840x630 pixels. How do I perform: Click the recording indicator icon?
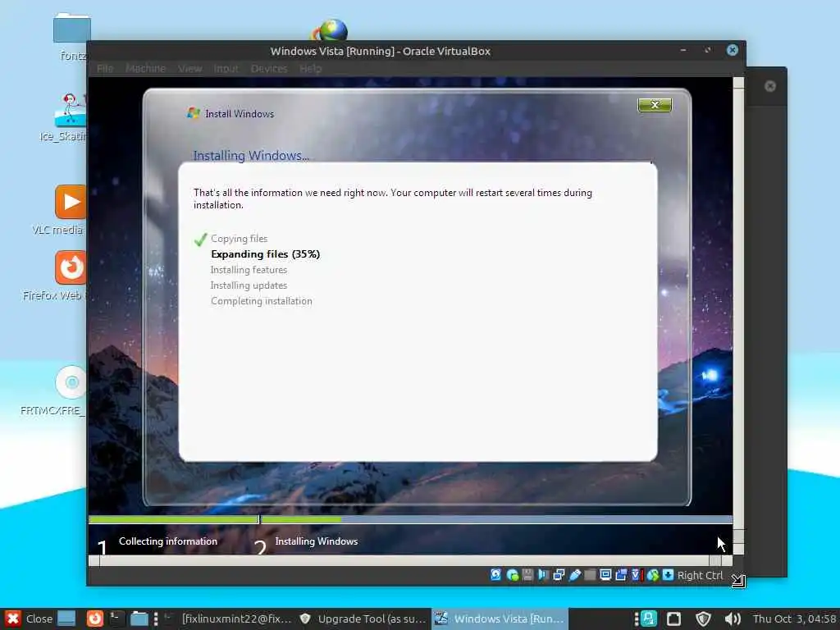tap(621, 575)
